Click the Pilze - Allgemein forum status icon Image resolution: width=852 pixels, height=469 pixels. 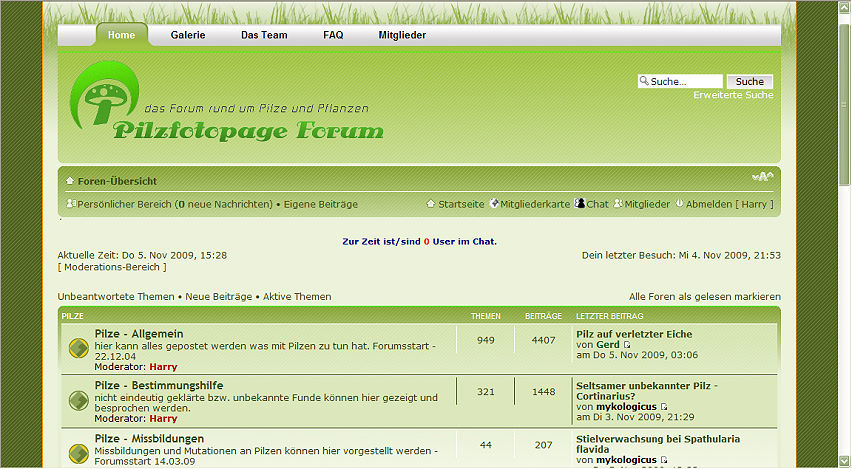(79, 348)
